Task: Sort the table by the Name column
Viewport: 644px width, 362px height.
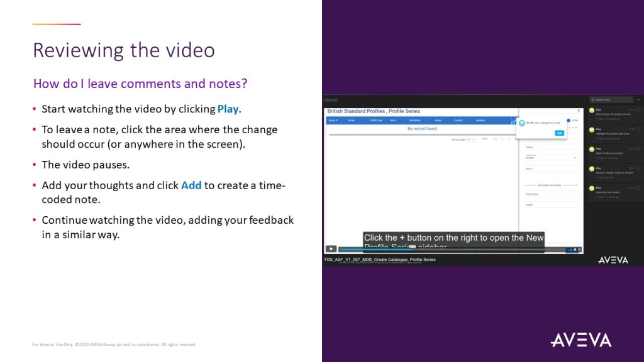Action: pos(332,119)
